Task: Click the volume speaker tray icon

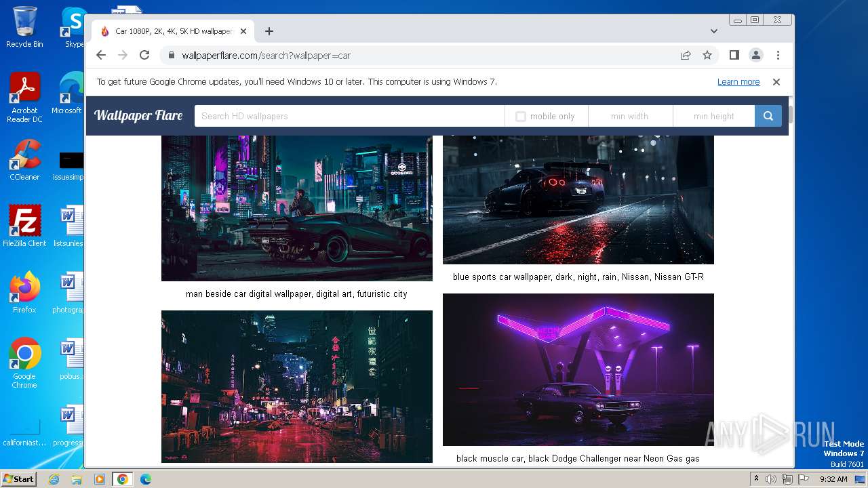Action: [x=771, y=479]
